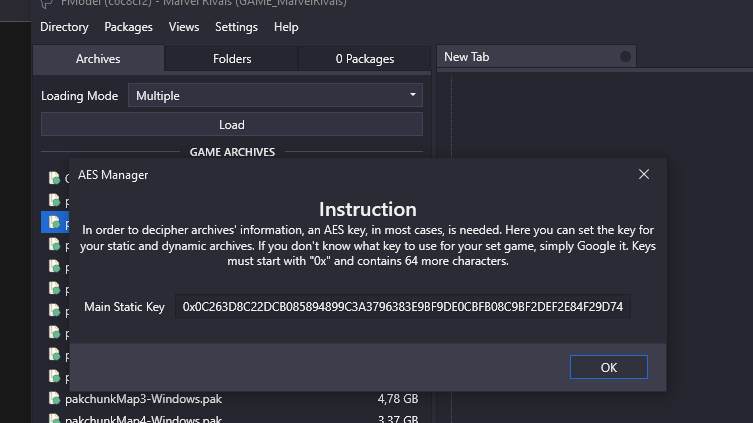Open the Directory menu
Screen dimensions: 753x423
[64, 27]
